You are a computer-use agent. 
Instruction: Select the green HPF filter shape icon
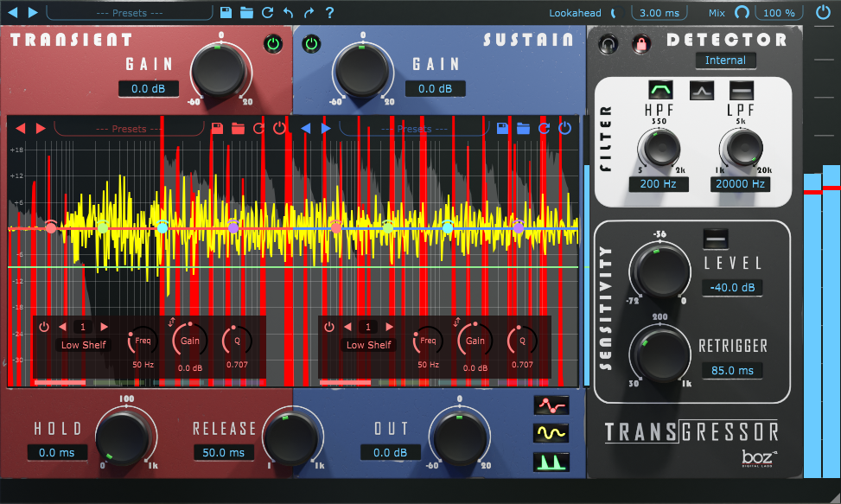click(661, 89)
